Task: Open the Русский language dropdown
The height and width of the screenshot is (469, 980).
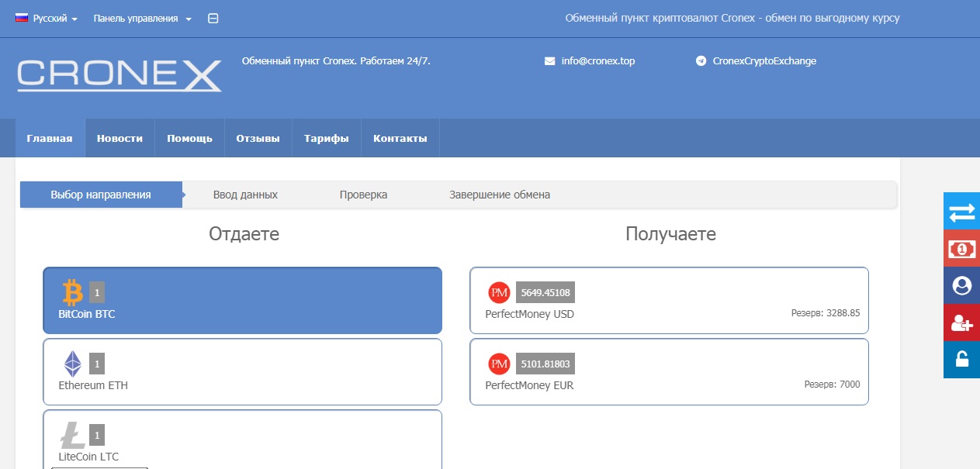Action: pyautogui.click(x=47, y=19)
